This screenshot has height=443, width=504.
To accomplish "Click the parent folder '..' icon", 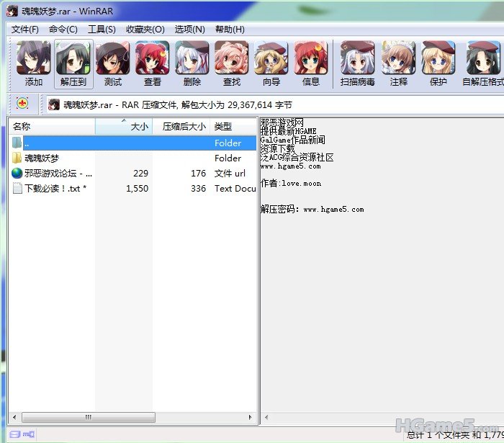I will tap(17, 143).
